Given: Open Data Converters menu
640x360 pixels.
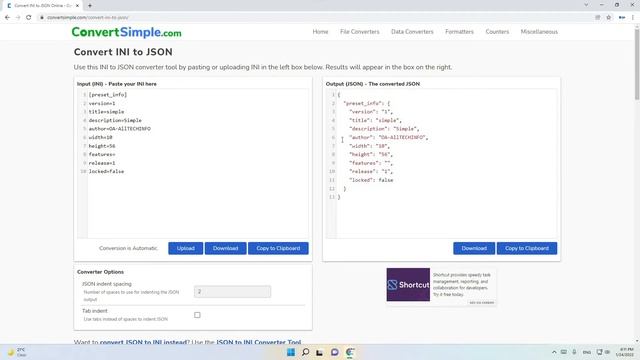Looking at the screenshot, I should (x=412, y=32).
